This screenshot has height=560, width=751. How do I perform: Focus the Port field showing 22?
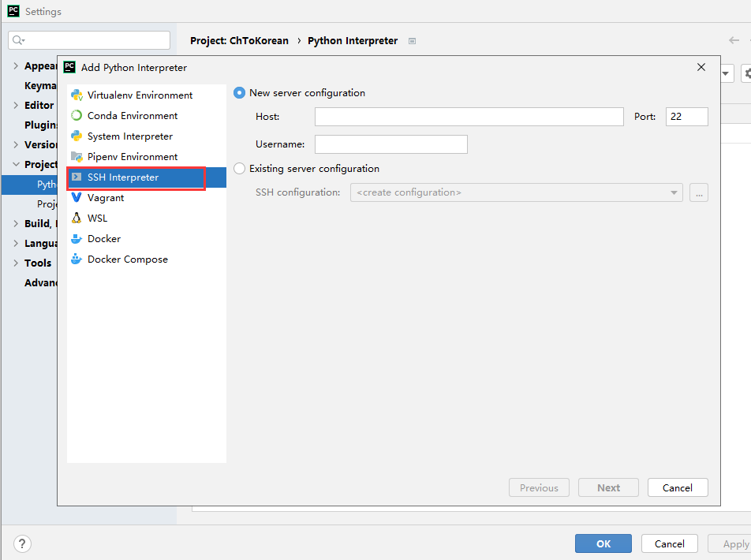tap(687, 117)
